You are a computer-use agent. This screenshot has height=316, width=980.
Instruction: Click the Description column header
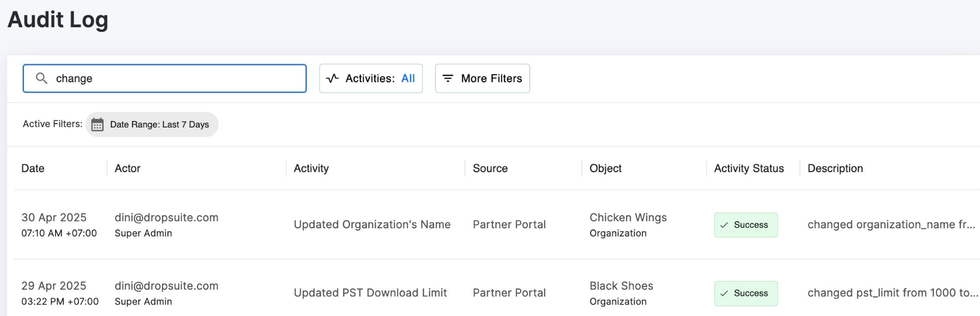835,168
